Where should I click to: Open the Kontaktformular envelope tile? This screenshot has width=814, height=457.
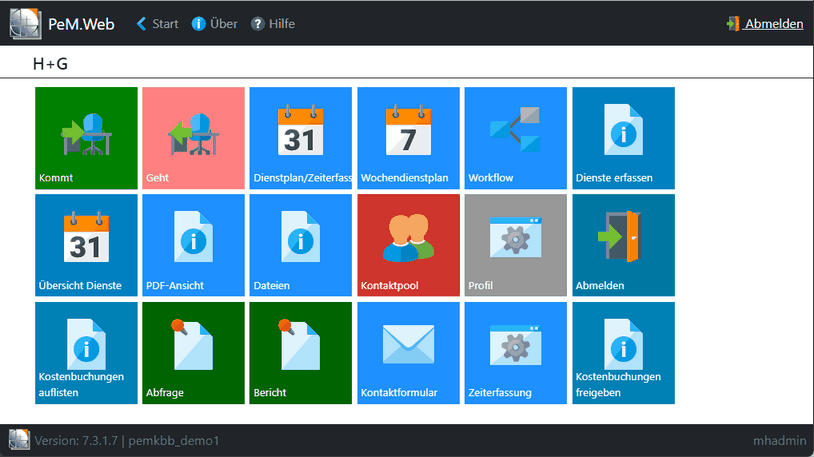(x=408, y=353)
